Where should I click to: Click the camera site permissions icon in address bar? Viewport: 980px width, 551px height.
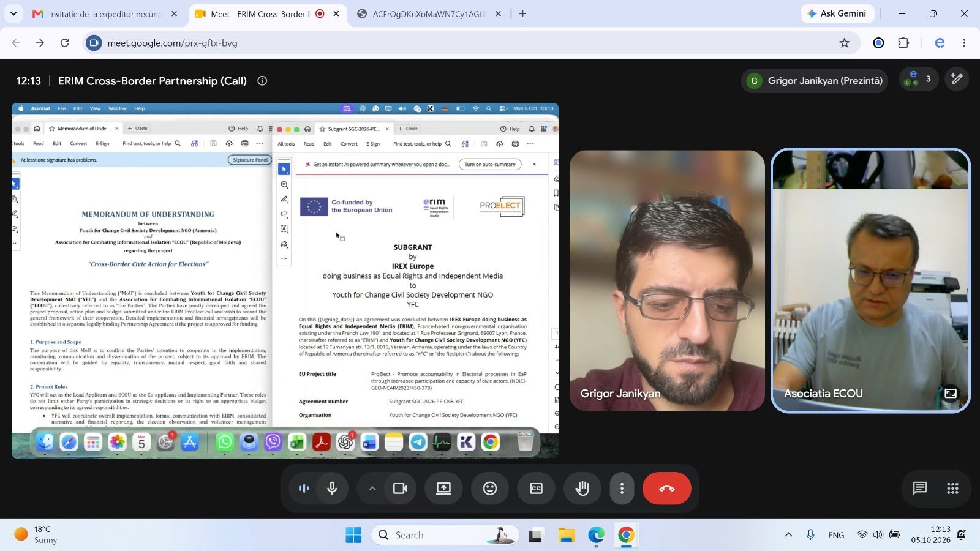(x=94, y=43)
